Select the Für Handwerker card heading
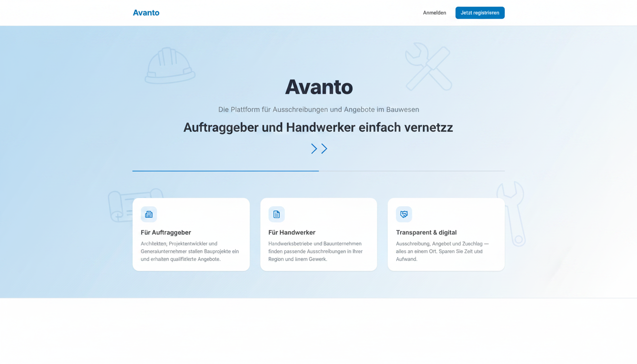Screen dimensions: 637x364 tap(292, 232)
